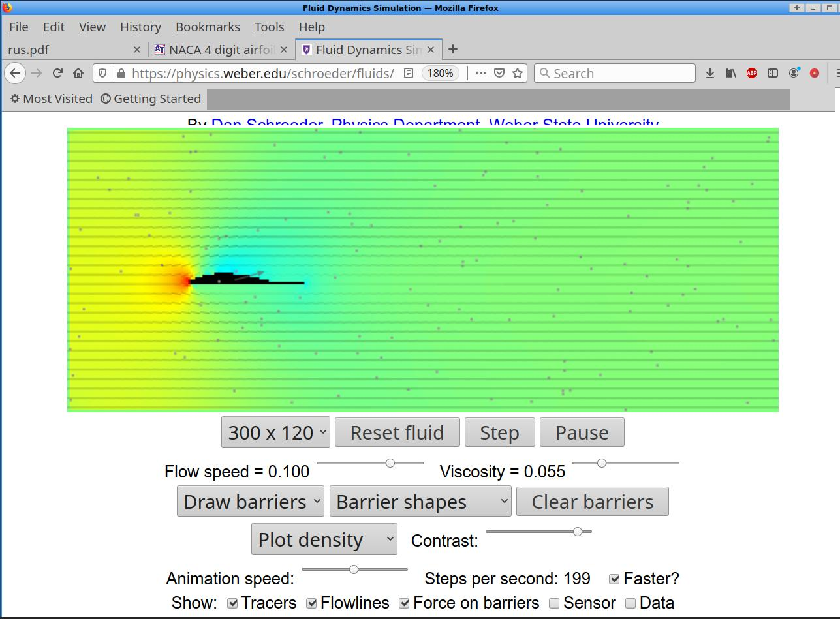Viewport: 840px width, 619px height.
Task: Open the Bookmarks menu
Action: click(208, 27)
